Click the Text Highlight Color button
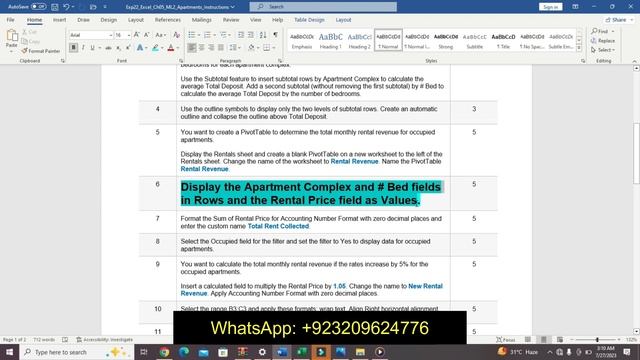640x360 pixels. tap(155, 48)
